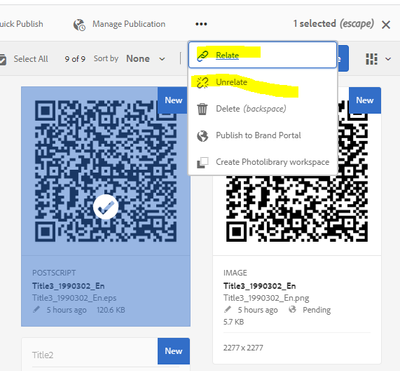The width and height of the screenshot is (400, 371).
Task: Click the Unrelate broken-link icon
Action: [202, 82]
